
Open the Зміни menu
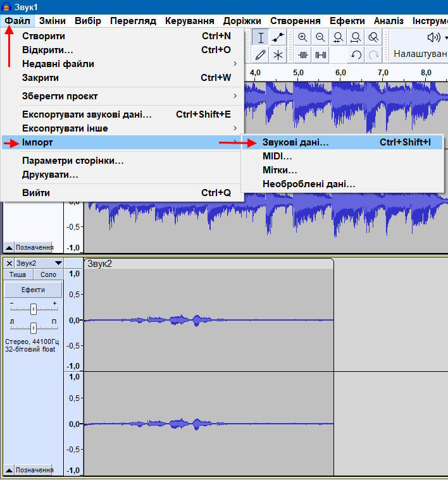point(53,21)
